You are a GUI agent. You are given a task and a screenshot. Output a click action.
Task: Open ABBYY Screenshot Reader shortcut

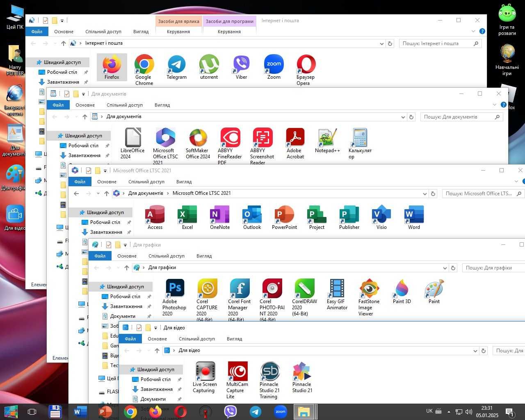click(262, 146)
